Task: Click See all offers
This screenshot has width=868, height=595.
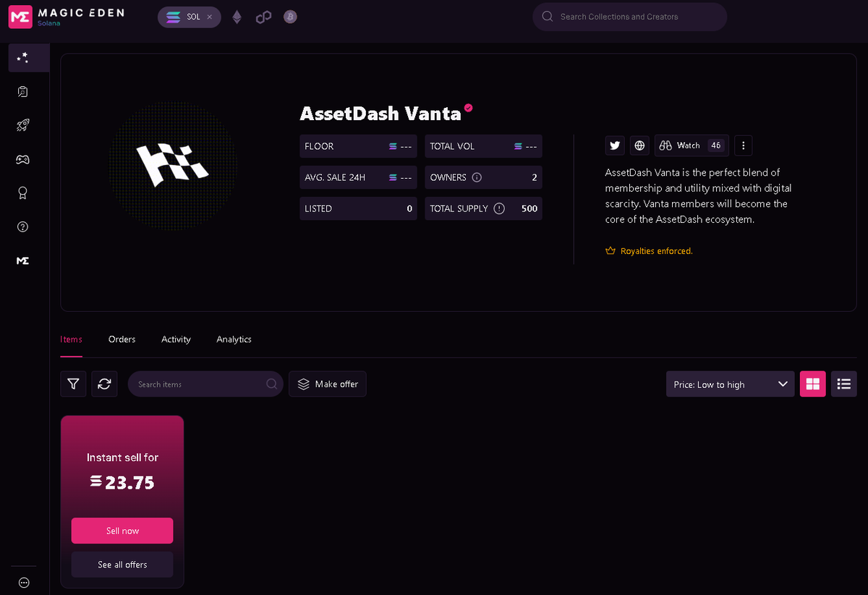Action: click(x=122, y=565)
